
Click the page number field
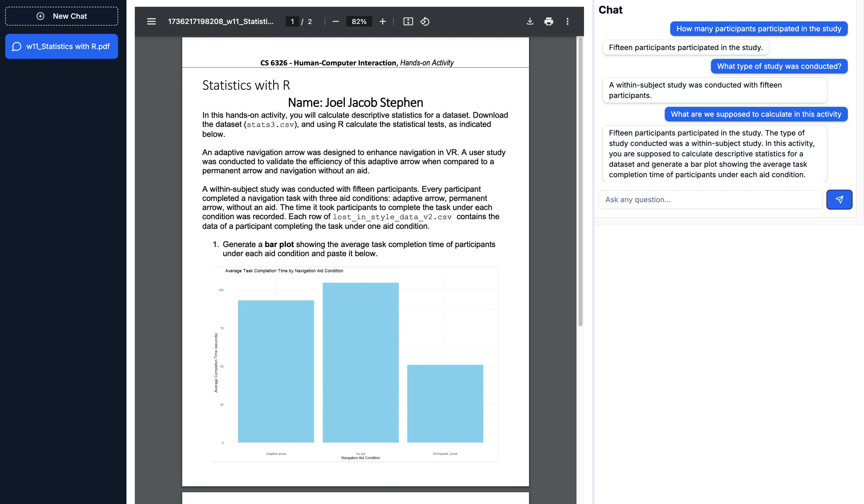(292, 22)
